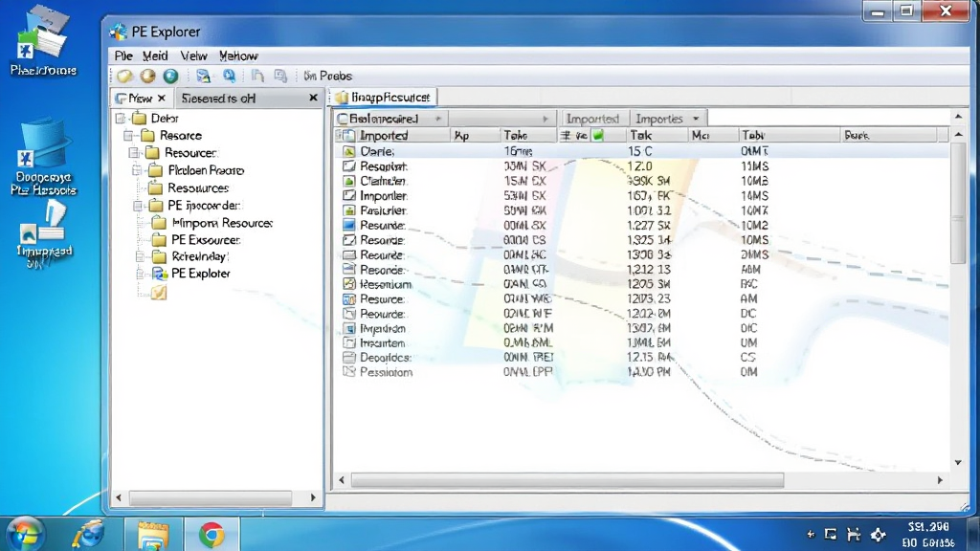This screenshot has height=551, width=980.
Task: Close the left panel with its X button
Action: (313, 98)
